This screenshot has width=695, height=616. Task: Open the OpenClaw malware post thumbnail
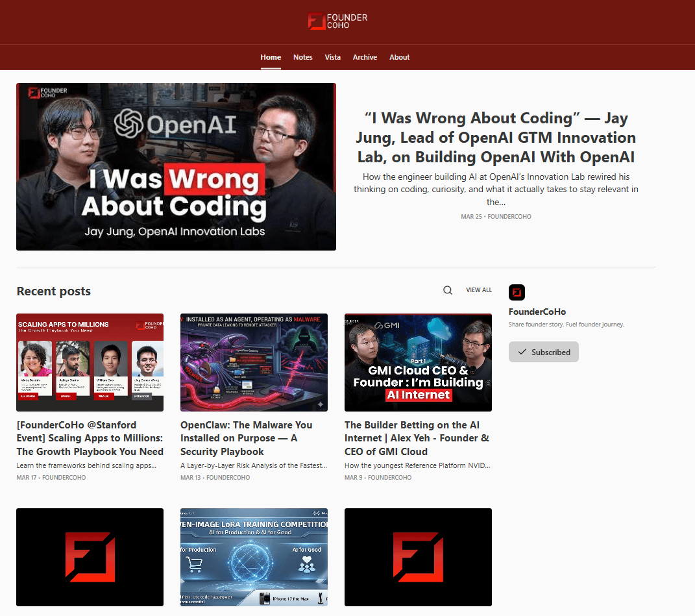click(x=254, y=362)
